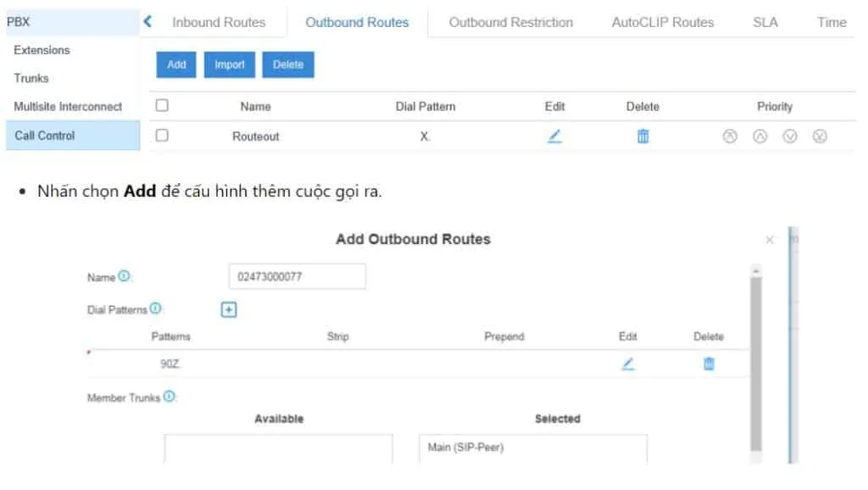
Task: Edit the 90Z. dial pattern
Action: pos(627,364)
